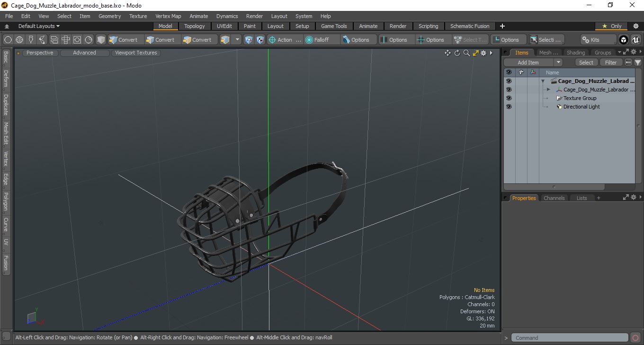Click the globe wireframe sphere icon

[x=19, y=40]
